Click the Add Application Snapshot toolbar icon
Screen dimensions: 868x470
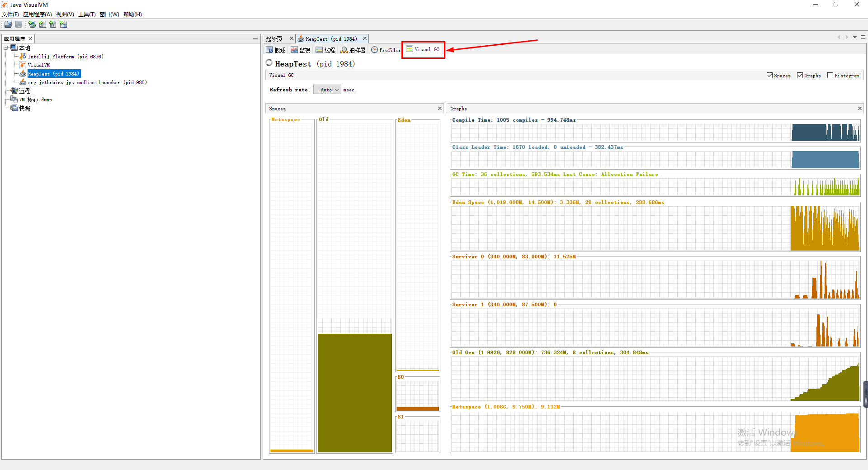[x=63, y=24]
